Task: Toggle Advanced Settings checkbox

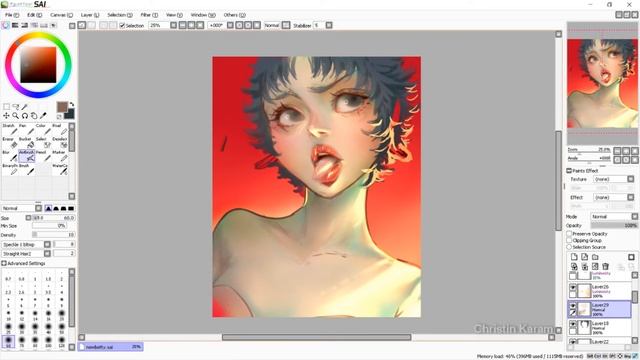Action: pyautogui.click(x=4, y=263)
